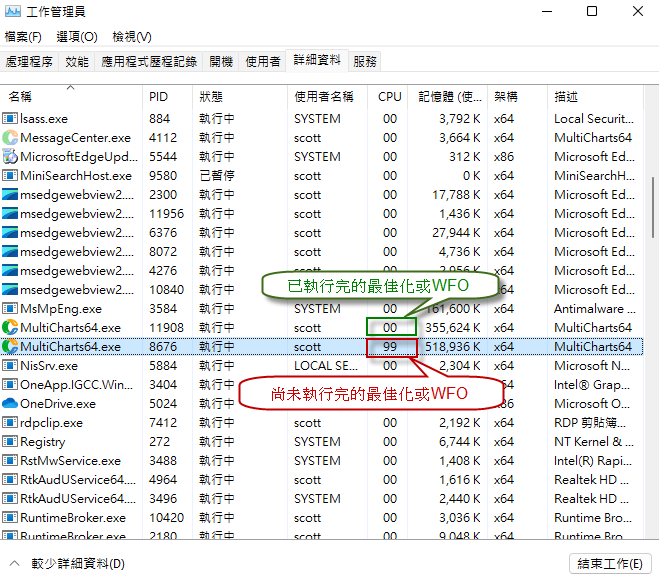This screenshot has height=586, width=659.
Task: Switch to the 使用者 tab
Action: [263, 62]
